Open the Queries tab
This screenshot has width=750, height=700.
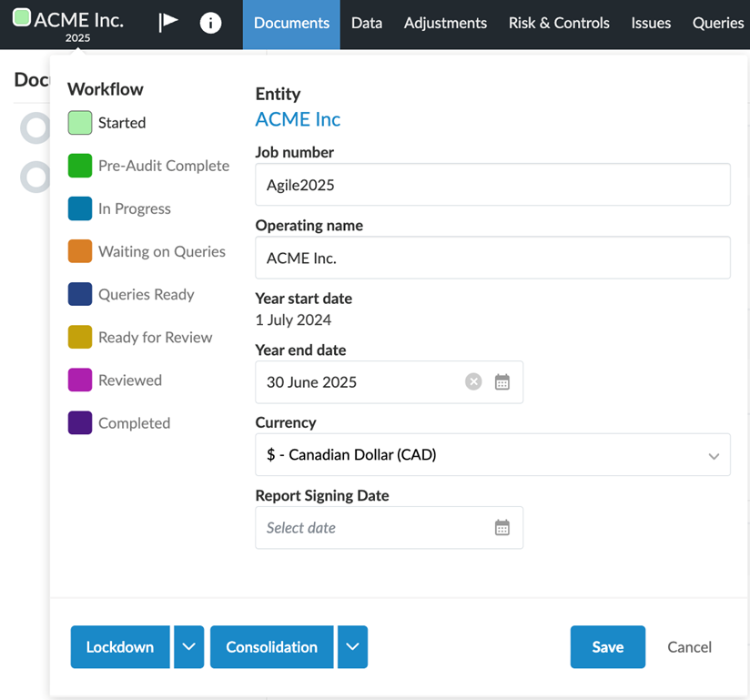pyautogui.click(x=717, y=25)
